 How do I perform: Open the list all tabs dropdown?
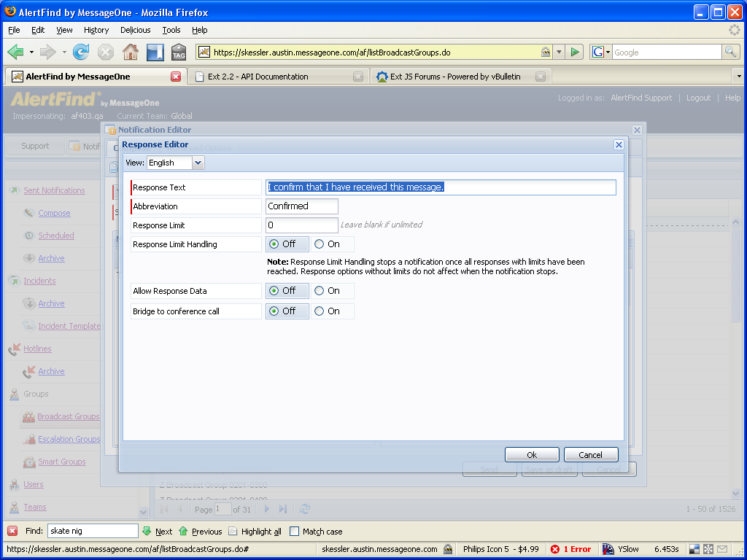[x=739, y=76]
